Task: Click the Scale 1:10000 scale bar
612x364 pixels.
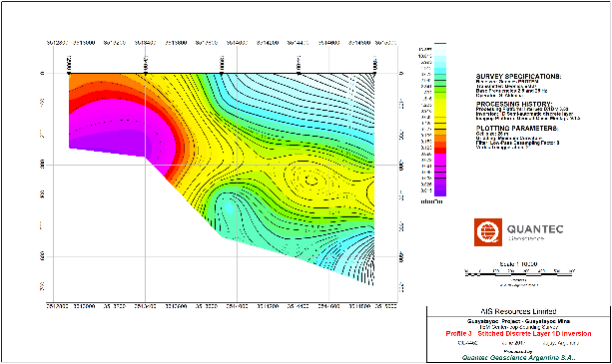Action: [x=519, y=273]
